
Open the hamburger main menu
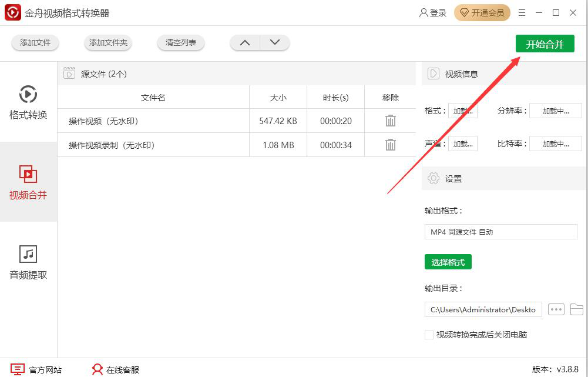[x=522, y=13]
